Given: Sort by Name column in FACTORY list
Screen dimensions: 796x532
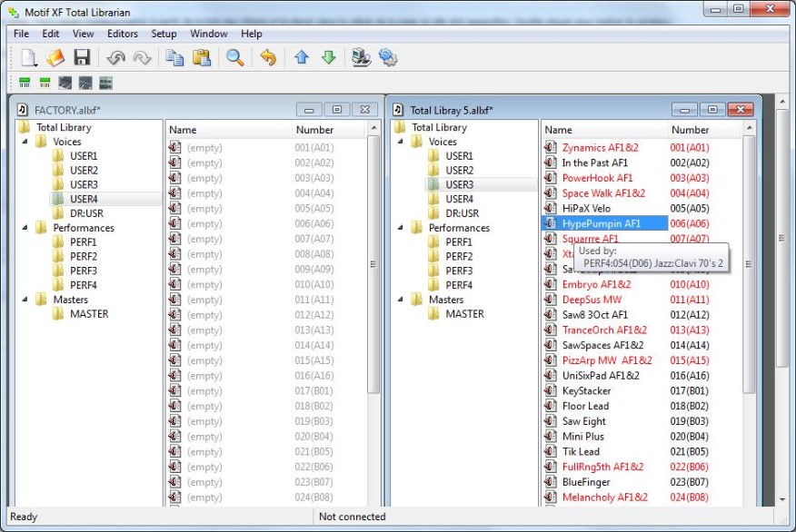Looking at the screenshot, I should (229, 130).
